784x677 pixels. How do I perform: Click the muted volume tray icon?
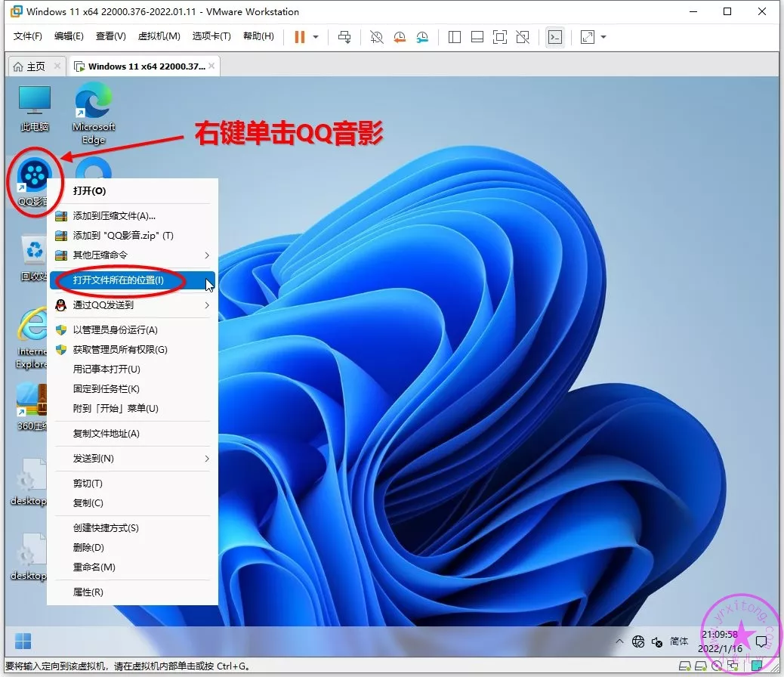pos(656,641)
